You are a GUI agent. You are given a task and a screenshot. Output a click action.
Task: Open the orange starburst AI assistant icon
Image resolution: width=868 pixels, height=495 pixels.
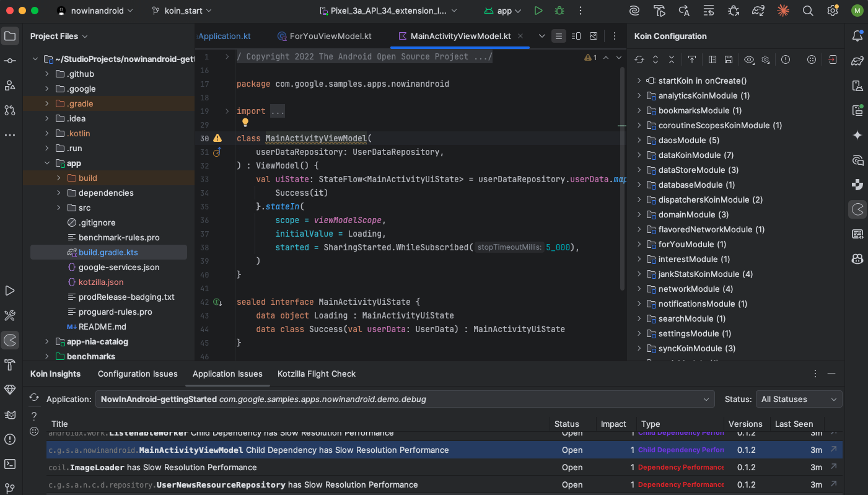click(x=783, y=11)
